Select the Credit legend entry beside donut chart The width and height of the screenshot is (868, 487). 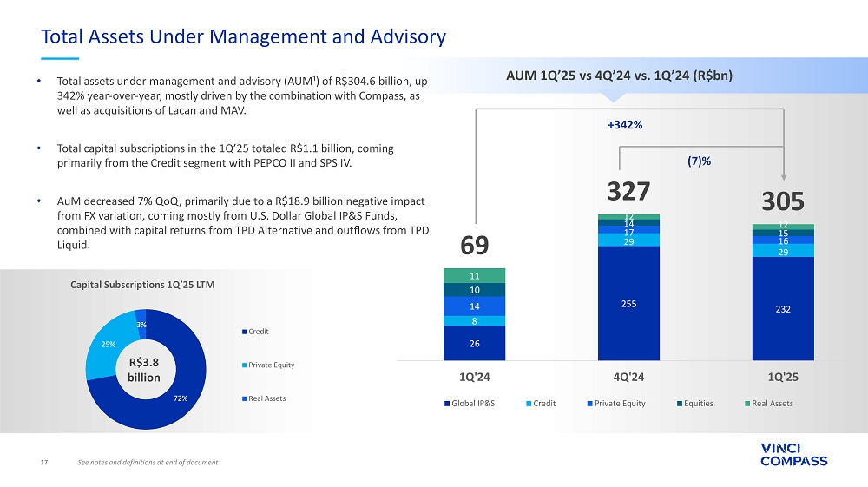[x=257, y=332]
